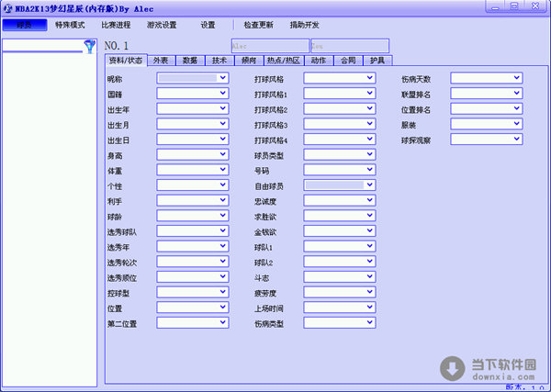551x392 pixels.
Task: Switch to the 技术 tab
Action: pos(219,61)
